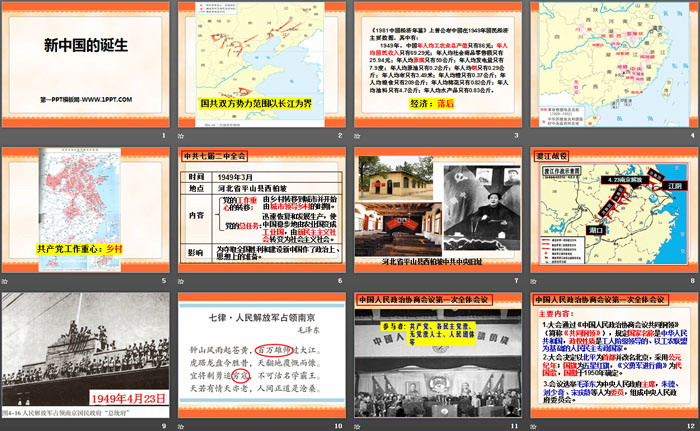The width and height of the screenshot is (700, 431).
Task: Click slide number 4 label
Action: [x=693, y=136]
